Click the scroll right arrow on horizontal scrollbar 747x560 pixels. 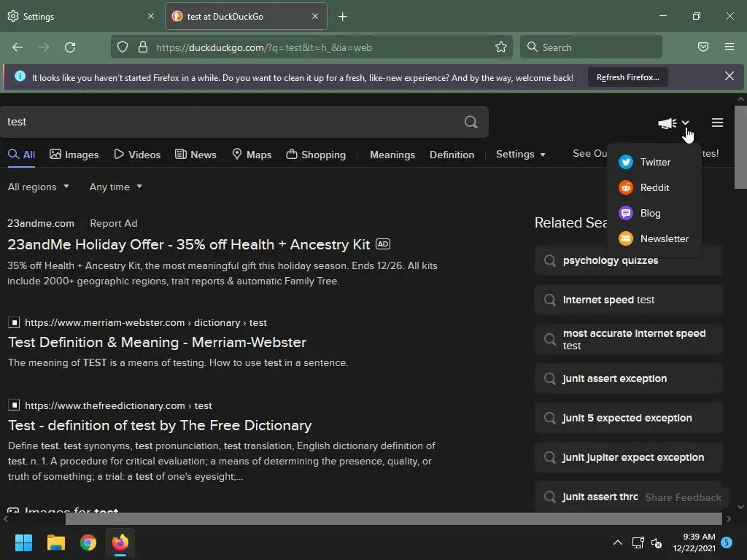pos(729,518)
